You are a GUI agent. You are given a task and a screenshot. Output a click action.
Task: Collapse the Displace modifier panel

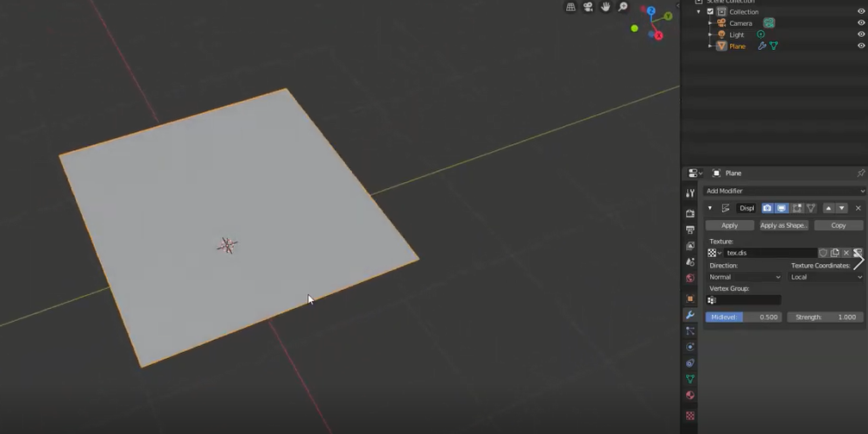[x=710, y=208]
